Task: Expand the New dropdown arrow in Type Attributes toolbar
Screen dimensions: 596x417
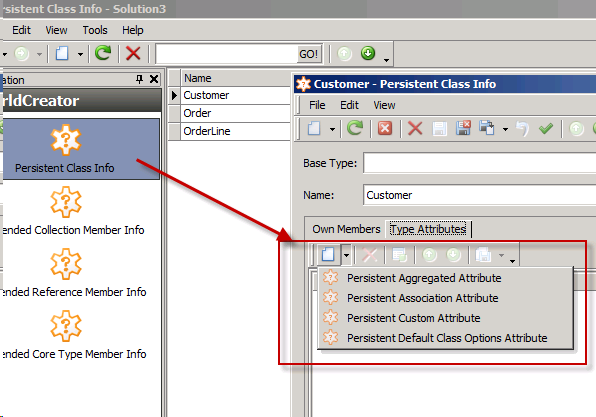Action: click(x=346, y=255)
